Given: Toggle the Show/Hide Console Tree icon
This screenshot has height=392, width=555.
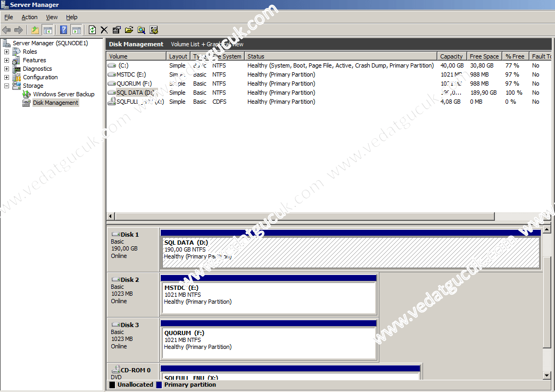Looking at the screenshot, I should (47, 30).
